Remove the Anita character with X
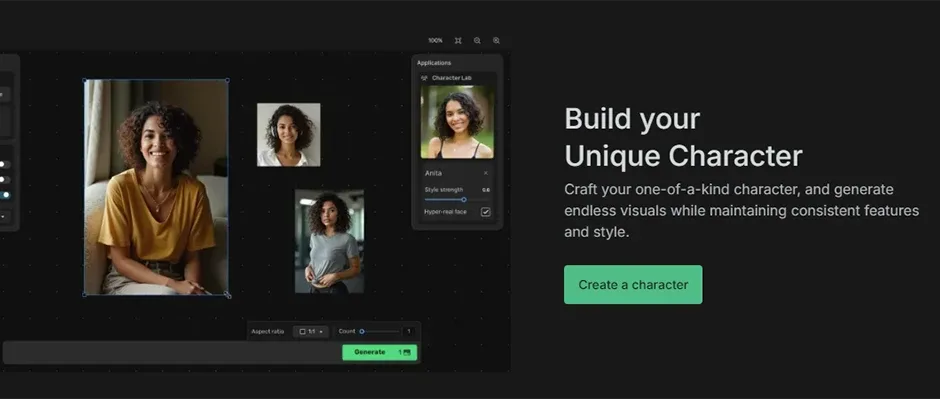Screen dimensions: 940x399 (486, 173)
